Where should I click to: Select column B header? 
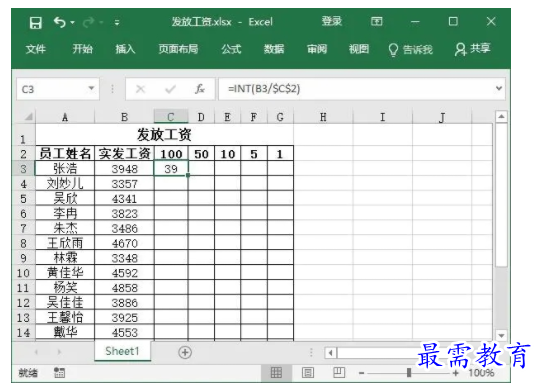tap(124, 117)
